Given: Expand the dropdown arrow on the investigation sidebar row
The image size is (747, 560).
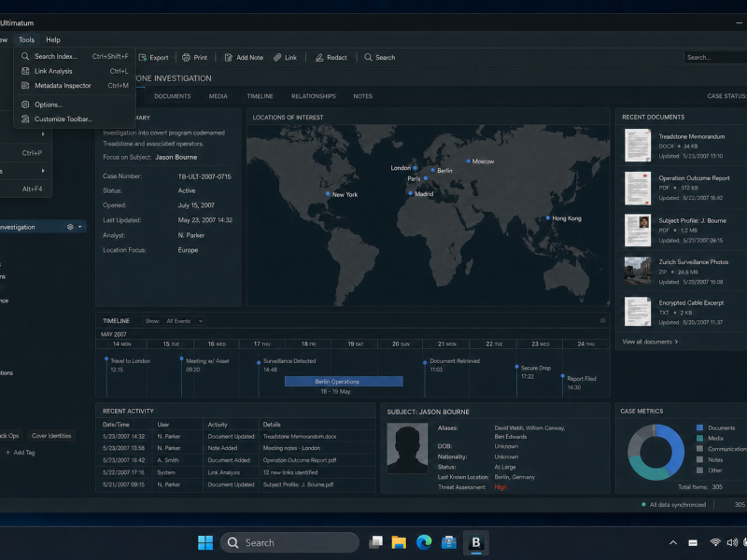Looking at the screenshot, I should [80, 227].
